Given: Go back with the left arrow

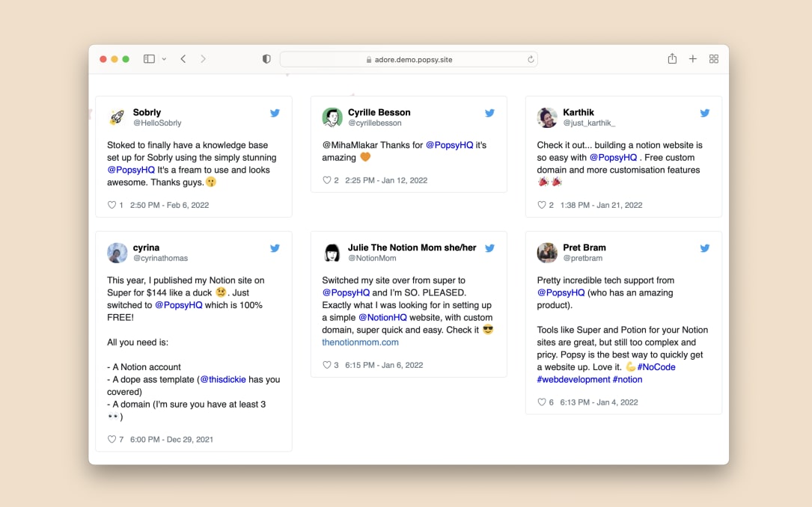Looking at the screenshot, I should [x=183, y=59].
